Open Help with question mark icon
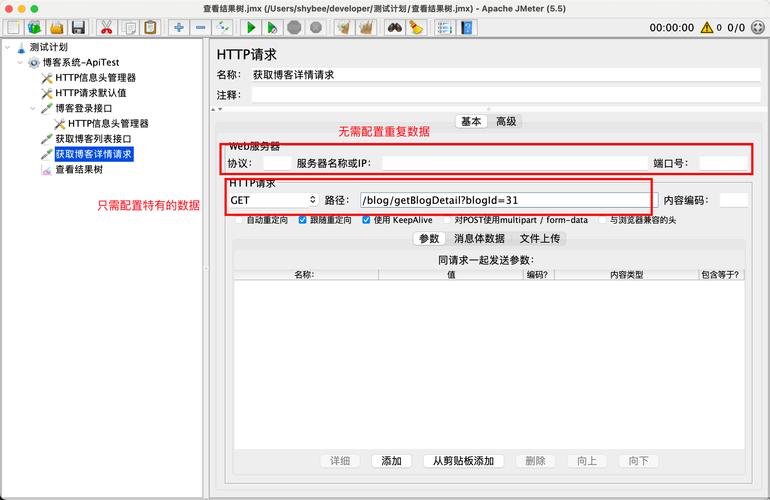Viewport: 770px width, 500px height. (x=467, y=28)
